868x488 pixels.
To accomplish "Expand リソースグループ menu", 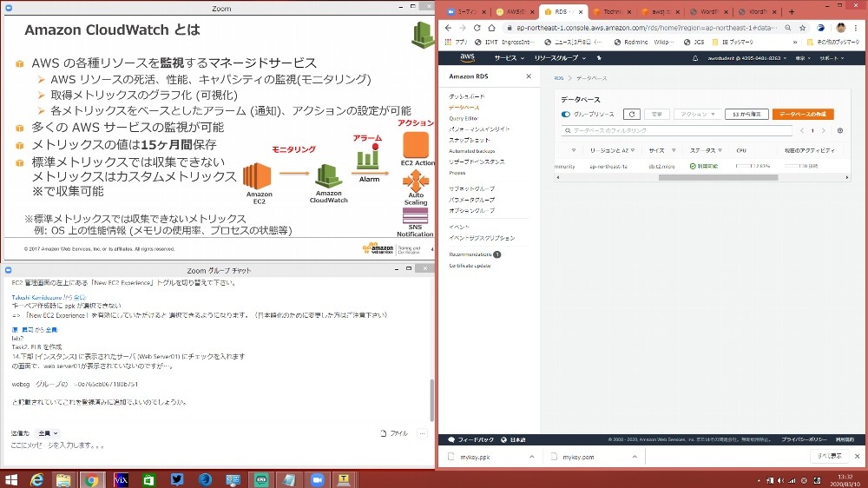I will click(x=560, y=58).
